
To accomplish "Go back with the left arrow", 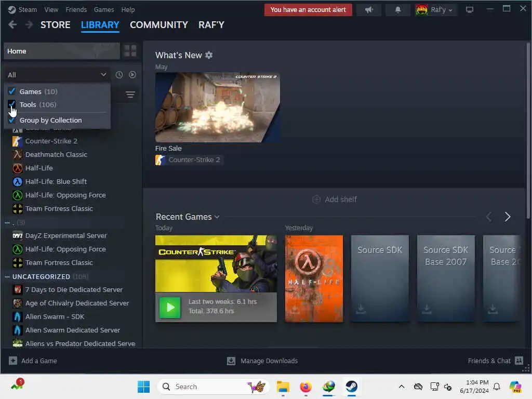I will [x=12, y=25].
